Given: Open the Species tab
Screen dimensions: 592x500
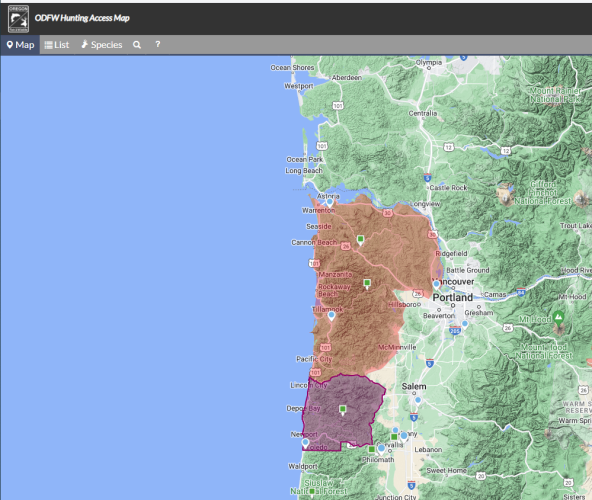Looking at the screenshot, I should point(102,45).
